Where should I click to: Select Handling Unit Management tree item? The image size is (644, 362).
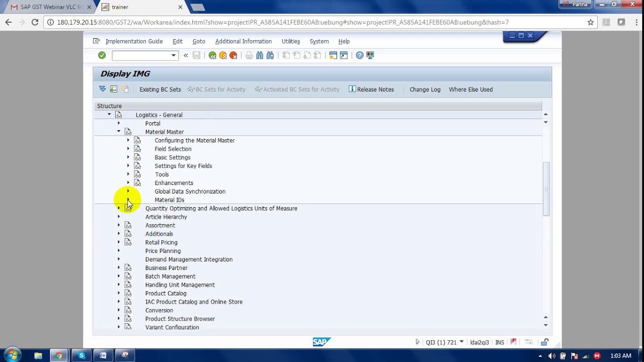180,285
